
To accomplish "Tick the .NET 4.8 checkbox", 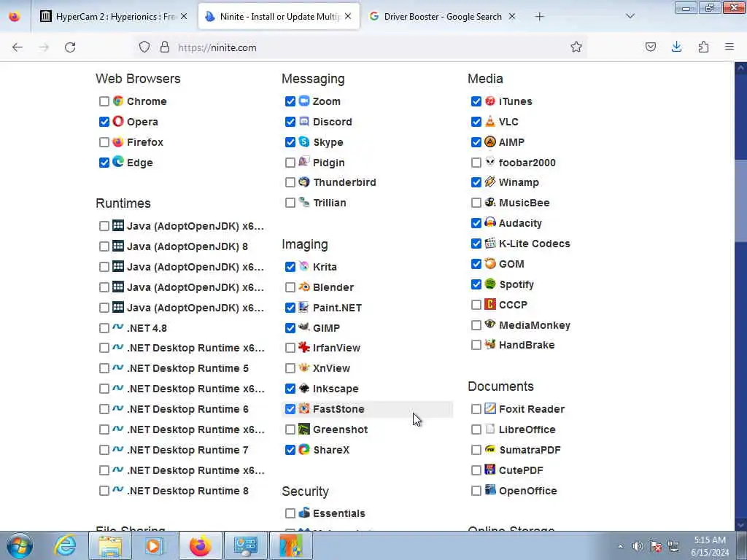I will tap(104, 328).
